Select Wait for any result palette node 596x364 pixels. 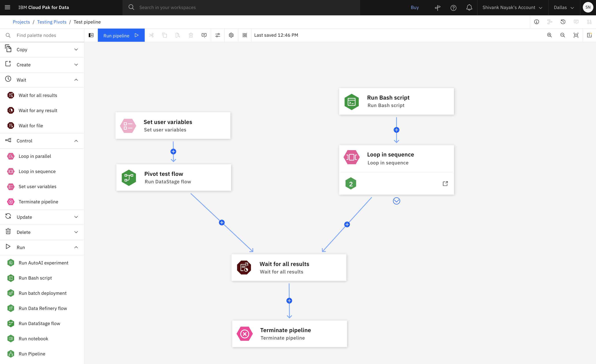(42, 111)
